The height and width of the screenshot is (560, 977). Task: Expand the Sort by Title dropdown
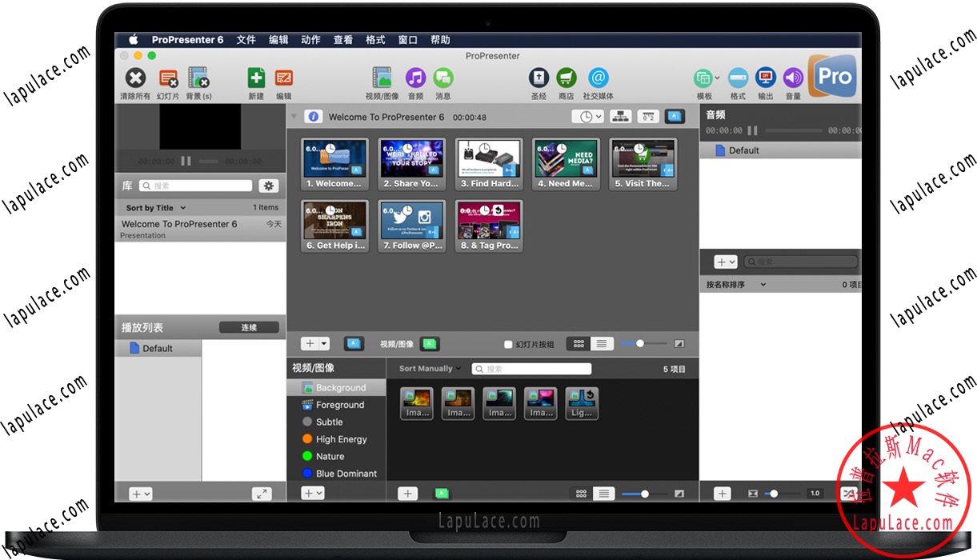click(x=155, y=208)
